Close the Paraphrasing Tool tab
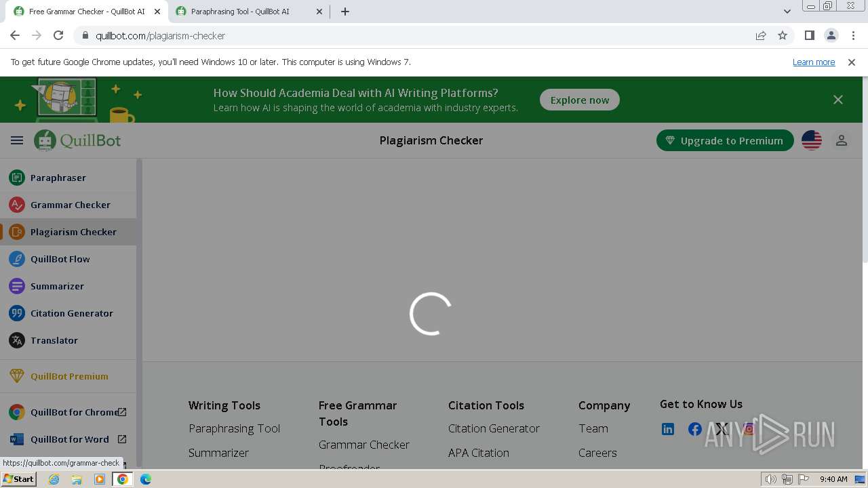This screenshot has width=868, height=488. 319,12
